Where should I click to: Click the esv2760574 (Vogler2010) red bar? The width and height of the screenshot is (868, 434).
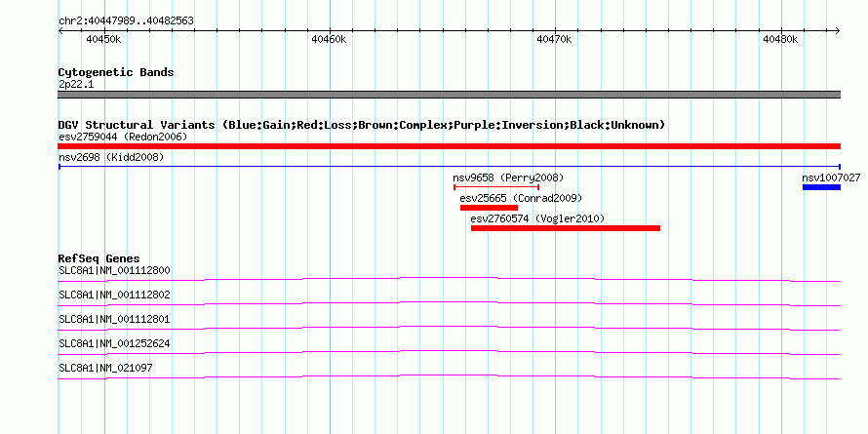coord(566,228)
